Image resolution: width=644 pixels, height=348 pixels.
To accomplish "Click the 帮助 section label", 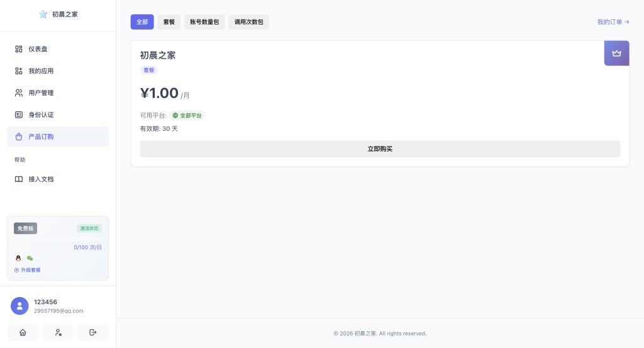I will 19,160.
